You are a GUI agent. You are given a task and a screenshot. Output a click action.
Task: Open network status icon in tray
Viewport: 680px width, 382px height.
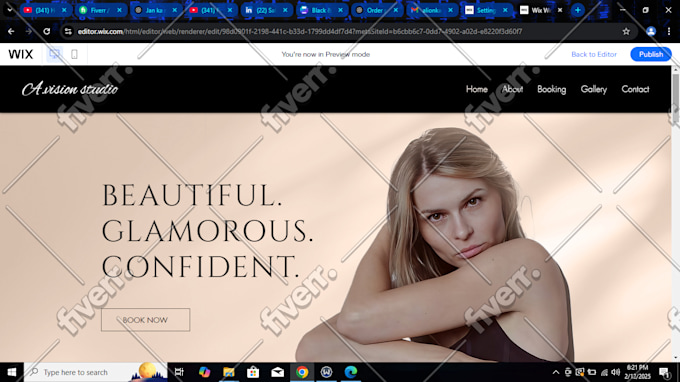(604, 372)
